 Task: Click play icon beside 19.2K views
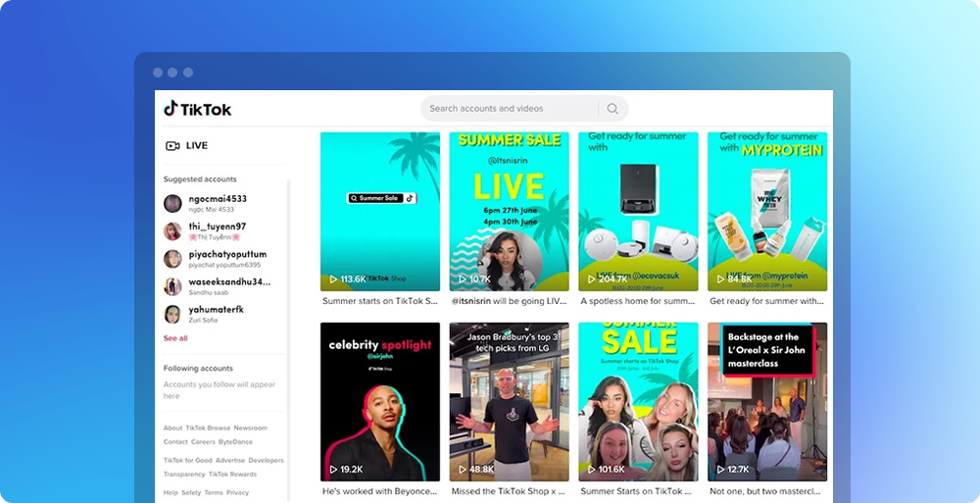click(334, 470)
